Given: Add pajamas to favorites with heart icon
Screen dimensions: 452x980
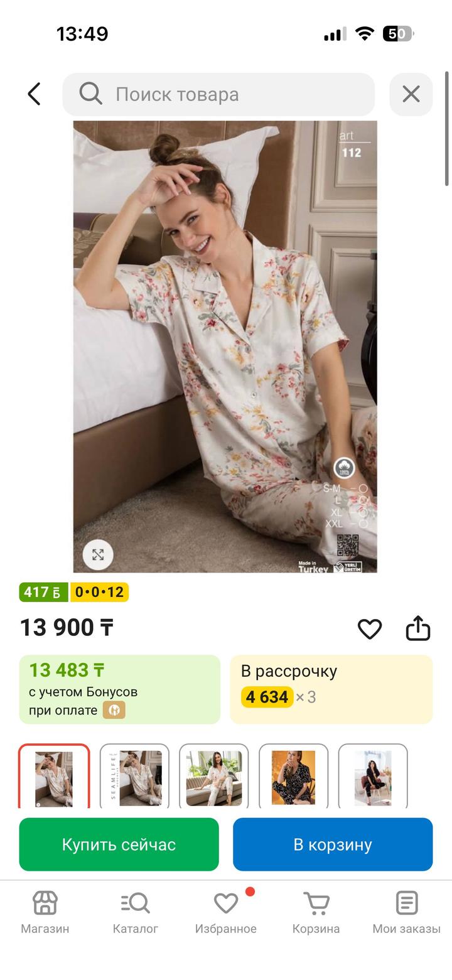Looking at the screenshot, I should click(370, 628).
